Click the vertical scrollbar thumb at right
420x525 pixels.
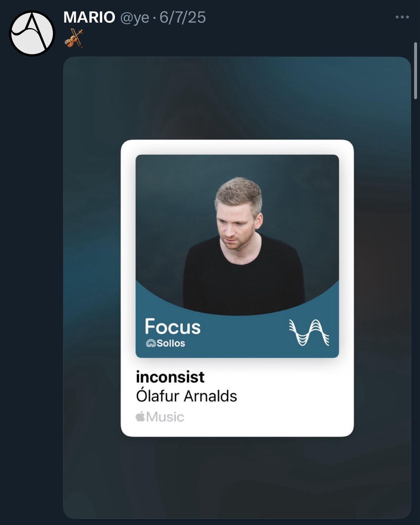point(415,71)
